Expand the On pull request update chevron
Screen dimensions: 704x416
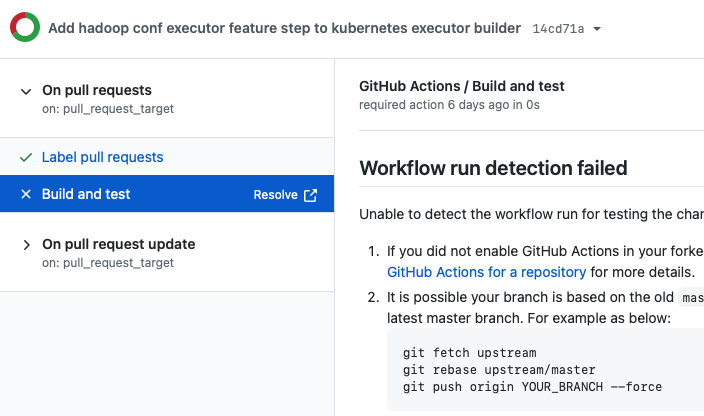tap(26, 245)
